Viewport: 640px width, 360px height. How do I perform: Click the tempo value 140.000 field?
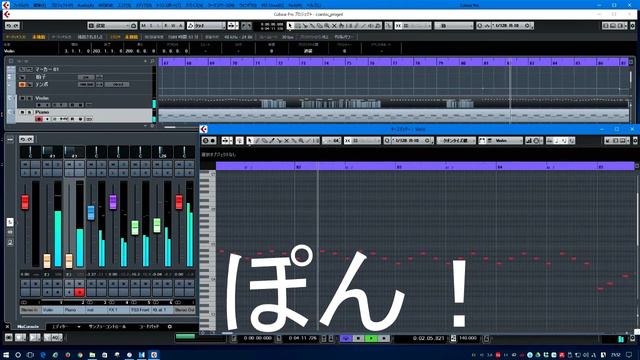[468, 338]
